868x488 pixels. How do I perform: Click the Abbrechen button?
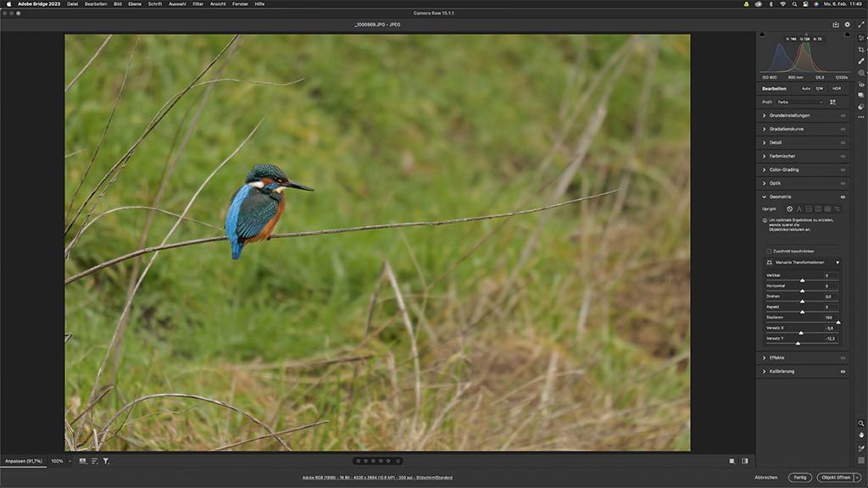[x=765, y=477]
